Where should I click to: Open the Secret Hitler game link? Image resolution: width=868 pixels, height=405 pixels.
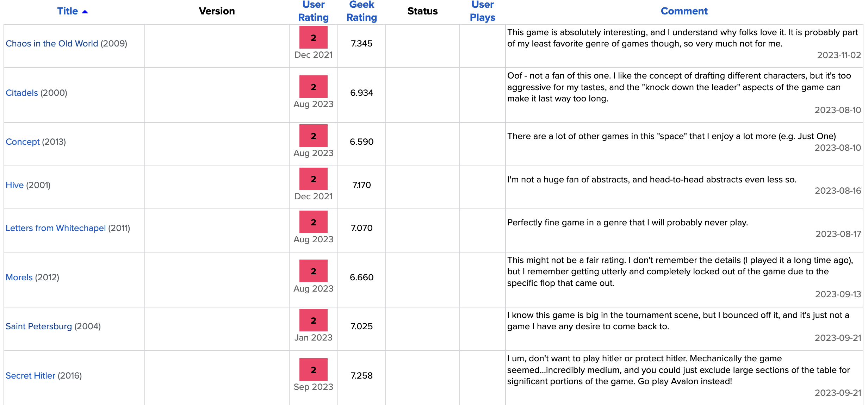(x=30, y=376)
